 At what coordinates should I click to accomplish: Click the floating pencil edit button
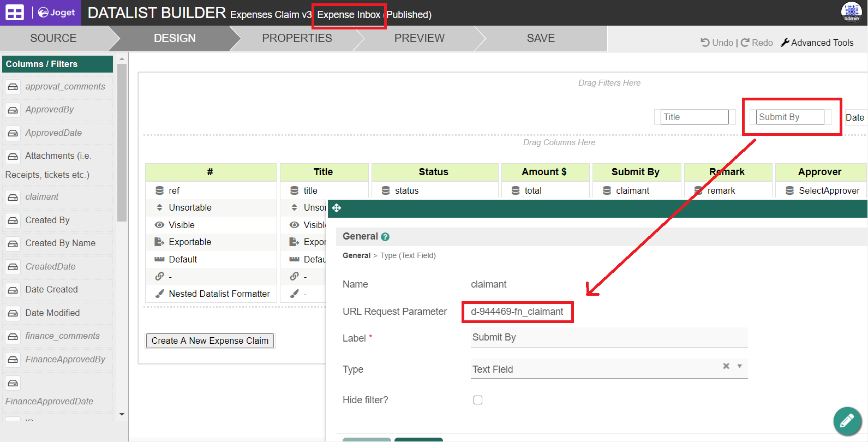[847, 421]
